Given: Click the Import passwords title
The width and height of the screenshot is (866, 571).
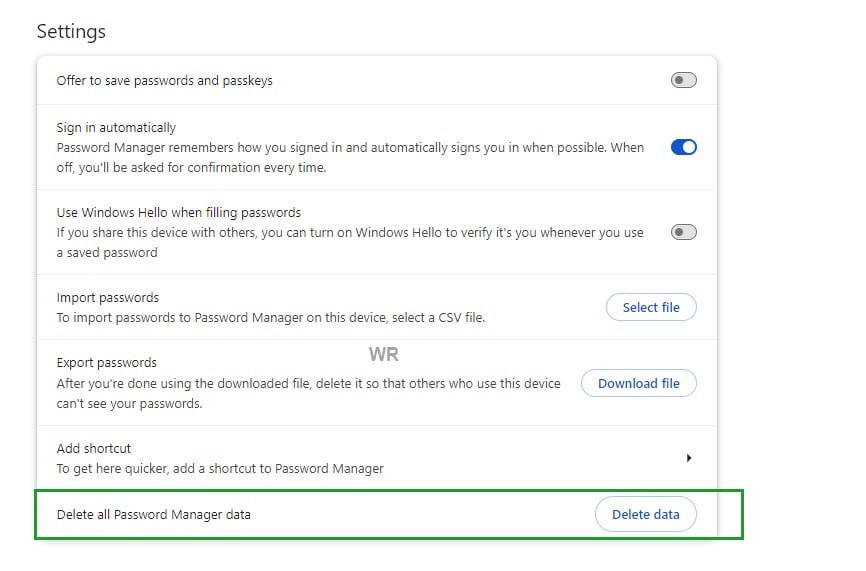Looking at the screenshot, I should pyautogui.click(x=108, y=297).
